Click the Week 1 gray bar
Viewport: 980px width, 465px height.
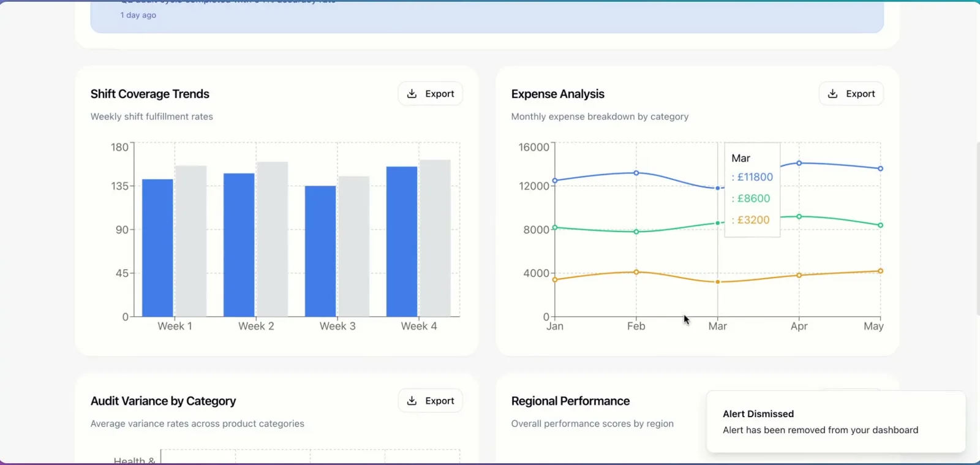191,241
